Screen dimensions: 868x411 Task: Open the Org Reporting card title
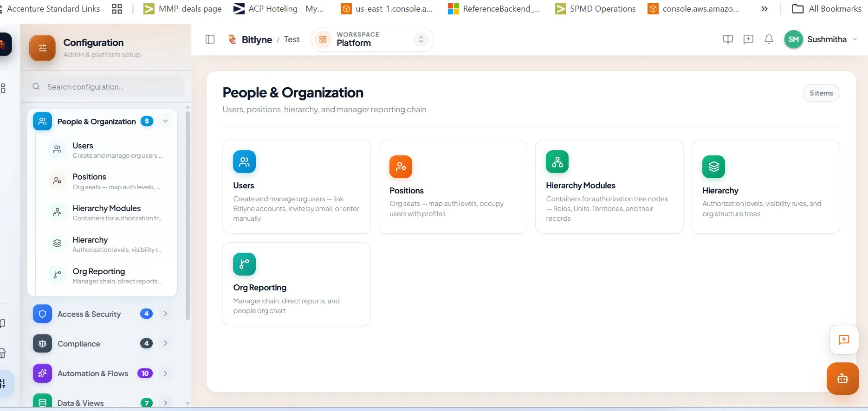pyautogui.click(x=259, y=288)
